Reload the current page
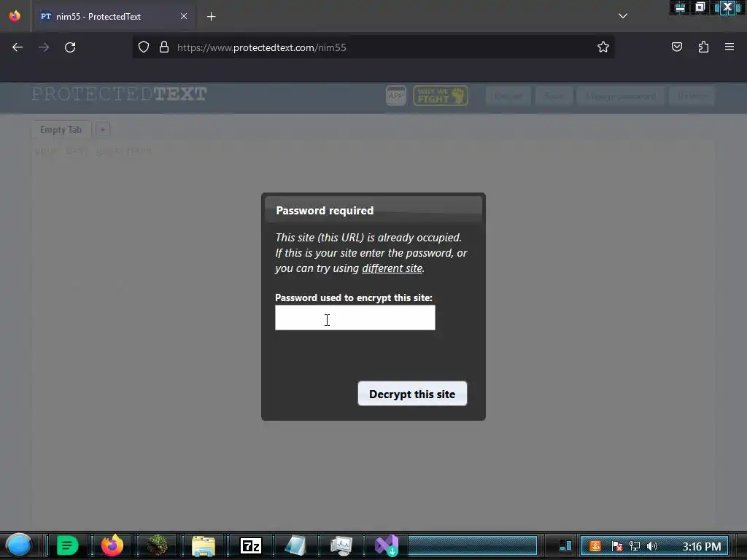The height and width of the screenshot is (560, 747). pos(70,47)
